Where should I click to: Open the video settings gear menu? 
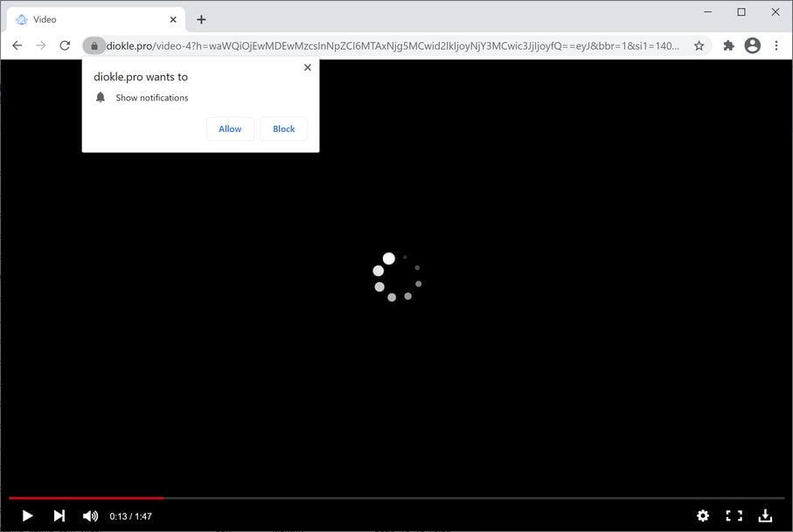coord(703,515)
